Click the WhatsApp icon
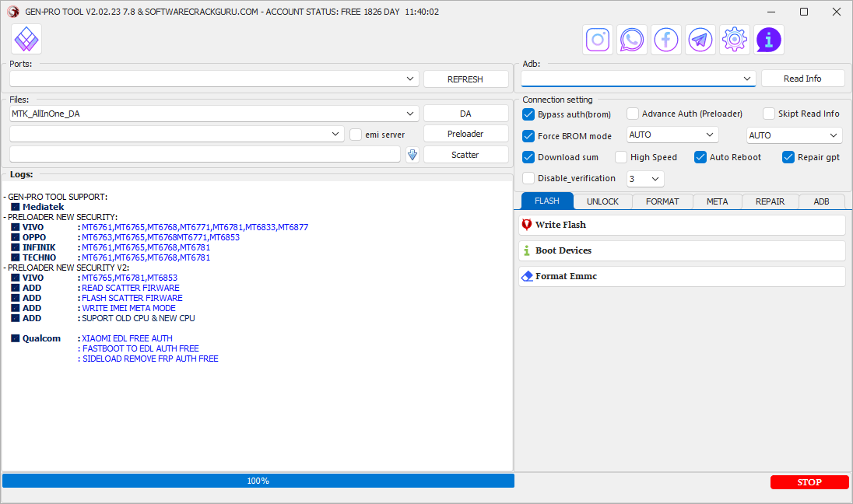 (x=632, y=39)
